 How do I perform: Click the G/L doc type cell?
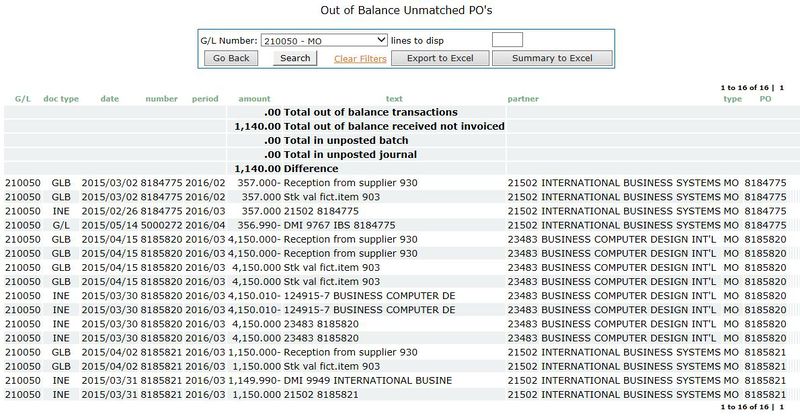(61, 225)
